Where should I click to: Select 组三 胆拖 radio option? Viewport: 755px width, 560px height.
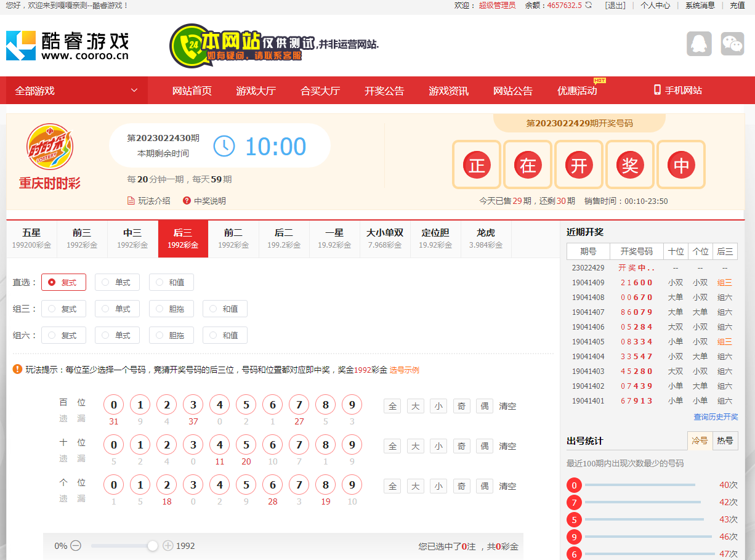click(171, 309)
